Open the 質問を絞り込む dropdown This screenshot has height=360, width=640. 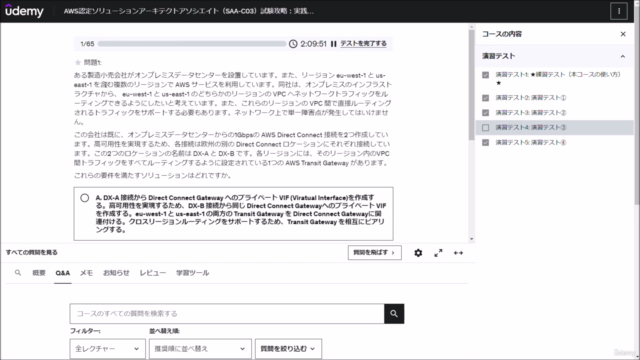(x=288, y=349)
